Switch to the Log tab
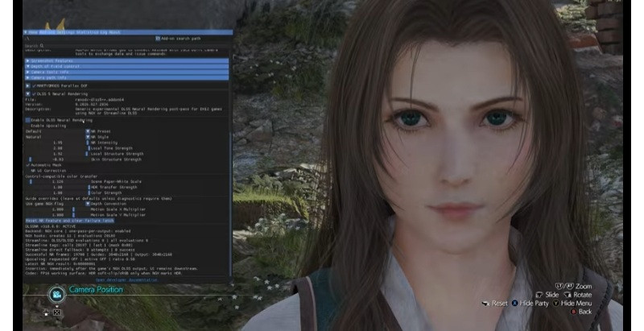The width and height of the screenshot is (644, 331). pyautogui.click(x=104, y=32)
